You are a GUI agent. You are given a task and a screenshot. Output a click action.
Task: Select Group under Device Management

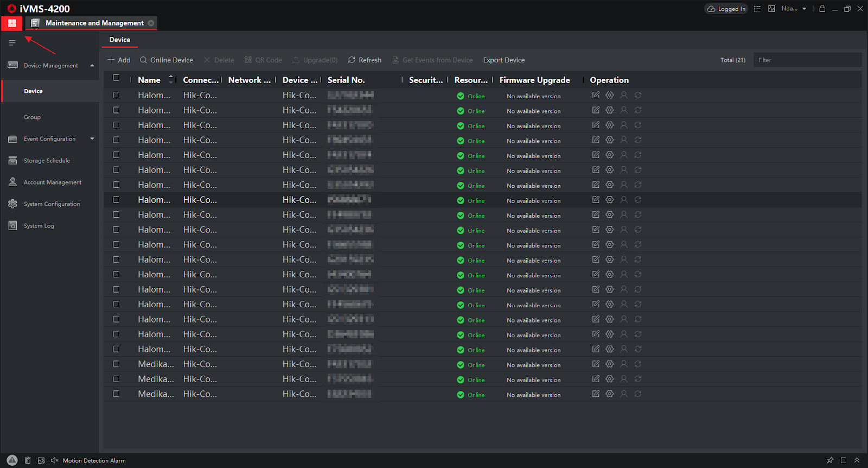[32, 117]
